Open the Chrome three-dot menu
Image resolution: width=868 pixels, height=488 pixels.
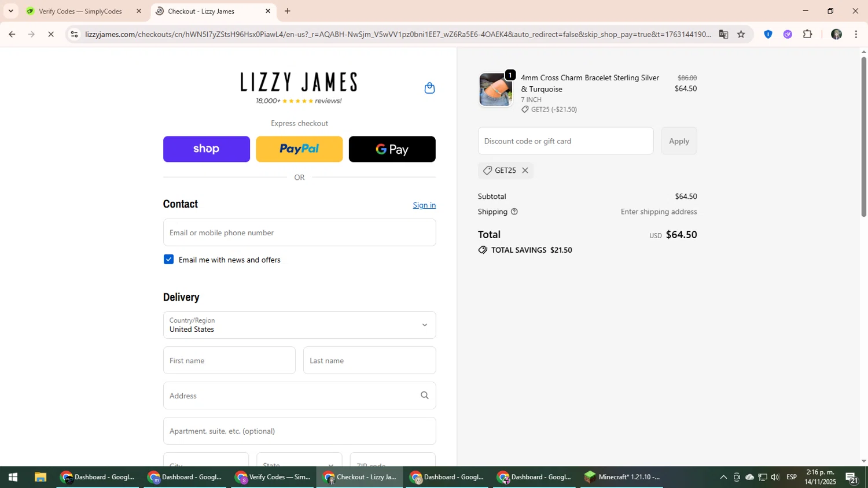pos(856,34)
